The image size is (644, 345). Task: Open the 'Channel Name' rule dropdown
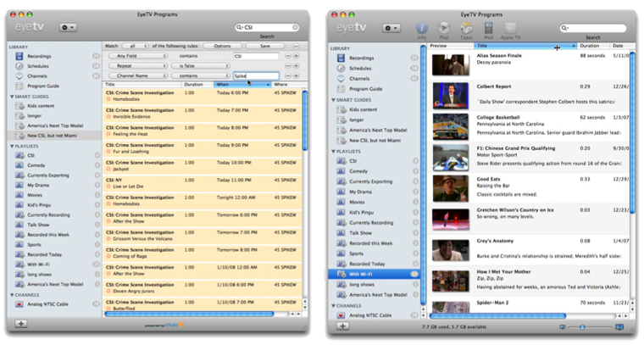(x=137, y=75)
